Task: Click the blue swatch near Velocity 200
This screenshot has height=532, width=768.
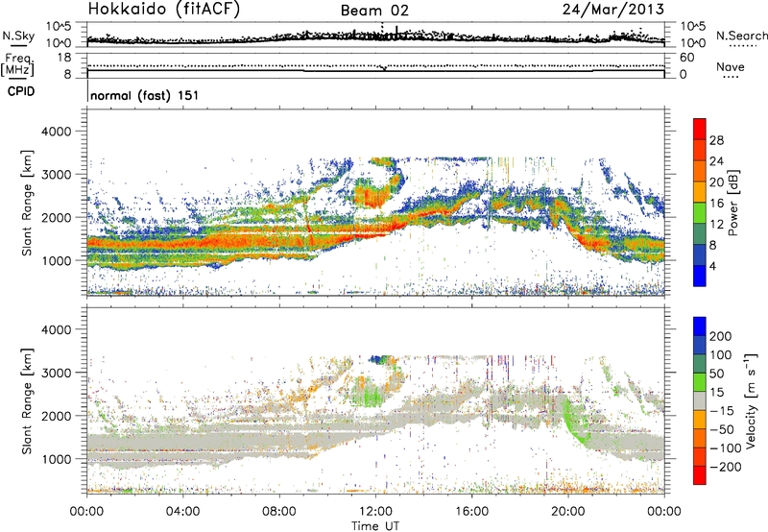Action: point(700,326)
